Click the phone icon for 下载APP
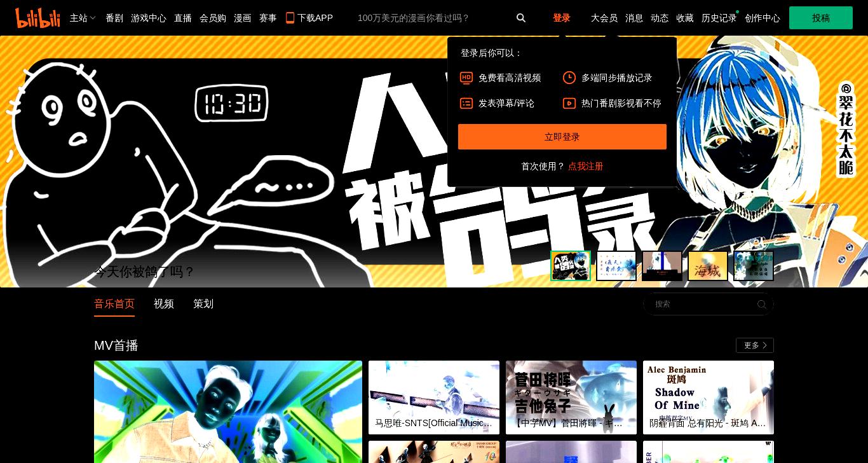The height and width of the screenshot is (463, 868). tap(290, 18)
